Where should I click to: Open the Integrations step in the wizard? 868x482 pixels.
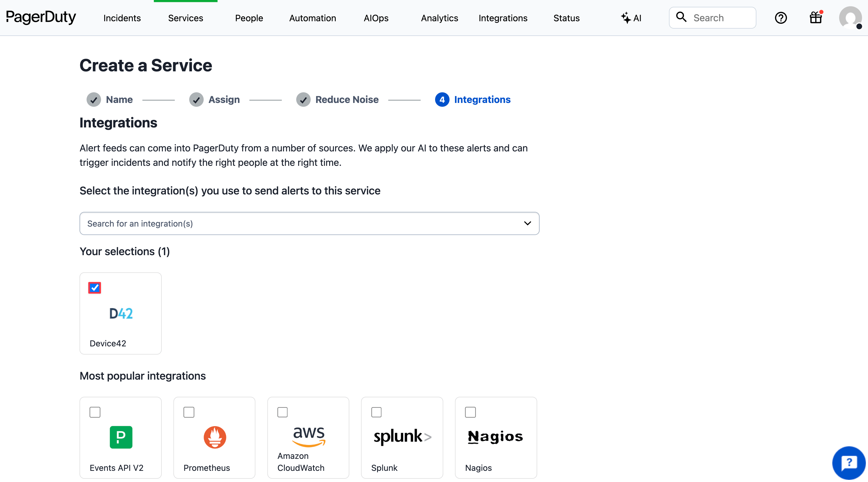tap(482, 99)
